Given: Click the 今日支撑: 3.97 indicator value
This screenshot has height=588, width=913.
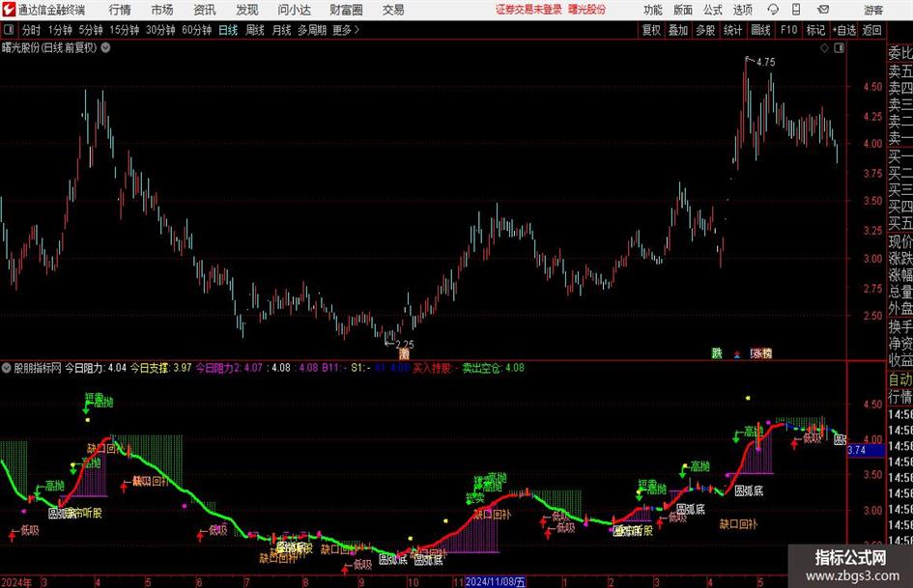Looking at the screenshot, I should [x=160, y=368].
